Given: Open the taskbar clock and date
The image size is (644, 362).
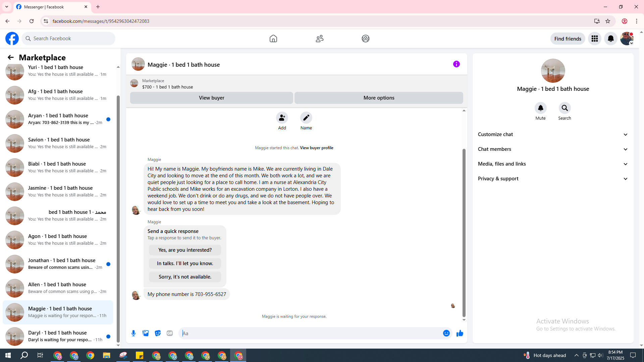Looking at the screenshot, I should (615, 355).
